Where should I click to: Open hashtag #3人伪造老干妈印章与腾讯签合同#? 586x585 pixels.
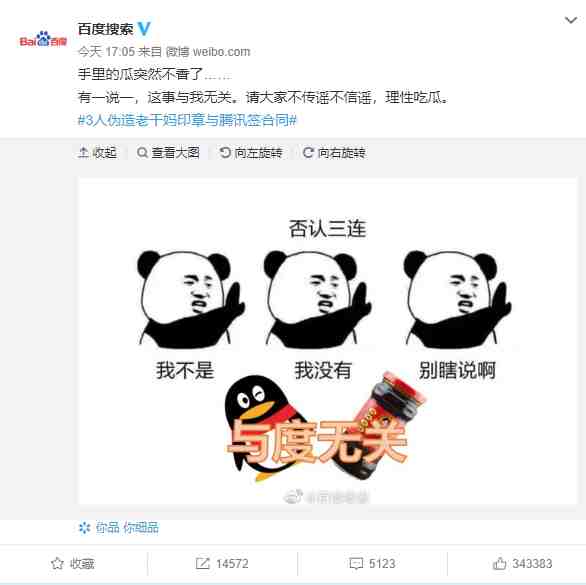pos(187,120)
